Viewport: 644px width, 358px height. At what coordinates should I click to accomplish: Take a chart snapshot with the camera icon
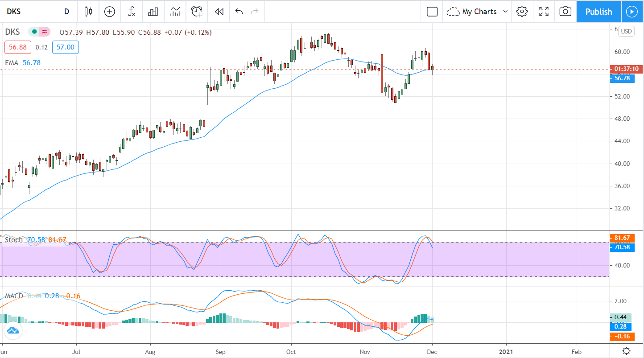click(x=565, y=12)
